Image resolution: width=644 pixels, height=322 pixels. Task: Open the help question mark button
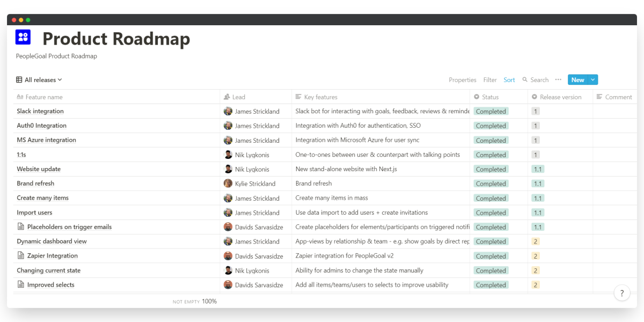(622, 293)
